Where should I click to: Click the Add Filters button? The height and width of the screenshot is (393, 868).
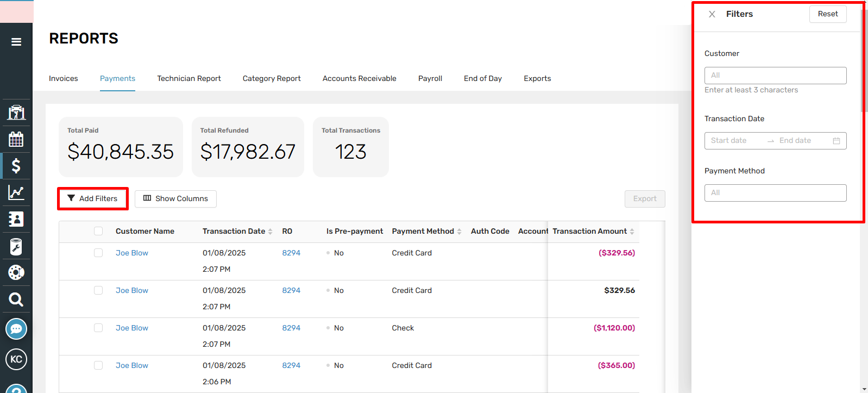[93, 198]
